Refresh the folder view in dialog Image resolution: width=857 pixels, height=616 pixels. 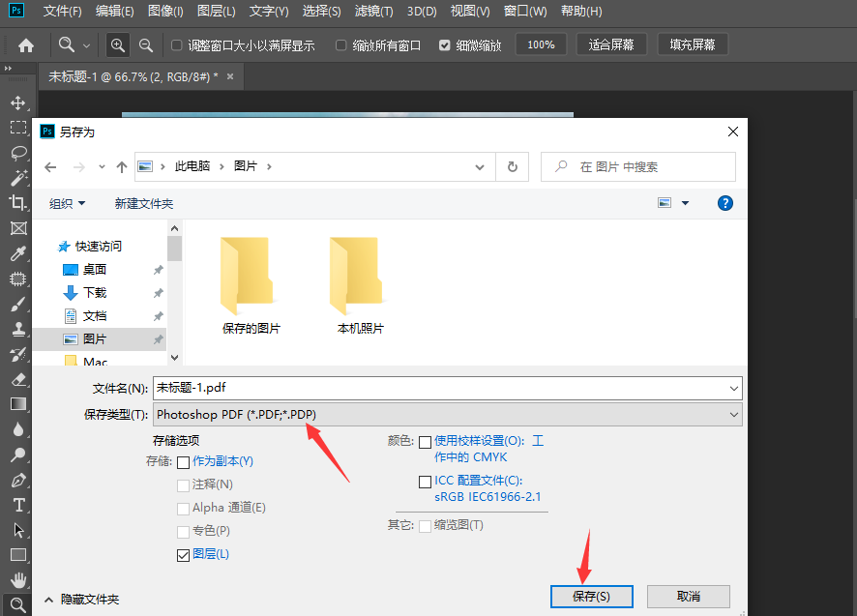(x=512, y=166)
